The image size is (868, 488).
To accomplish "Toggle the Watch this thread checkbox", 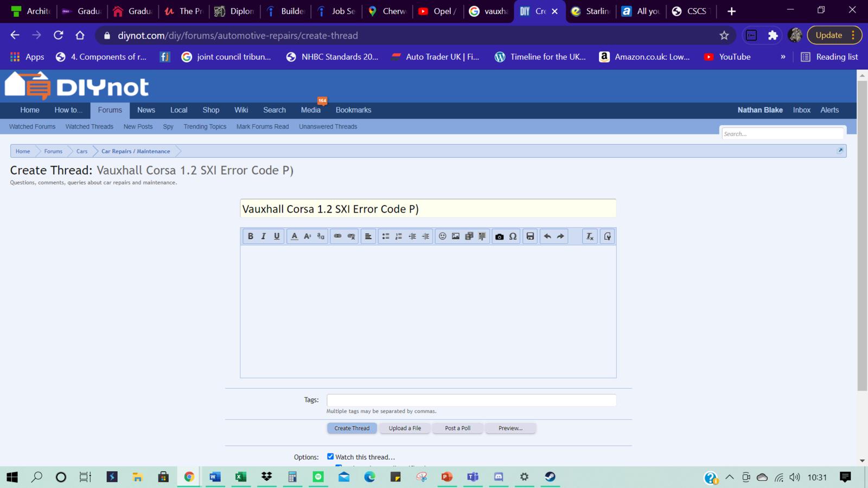I will pos(330,457).
